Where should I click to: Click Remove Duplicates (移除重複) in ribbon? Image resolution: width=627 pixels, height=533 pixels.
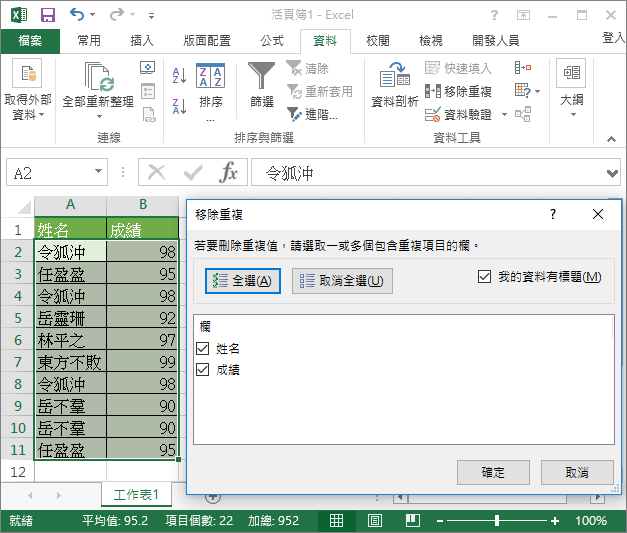[458, 91]
